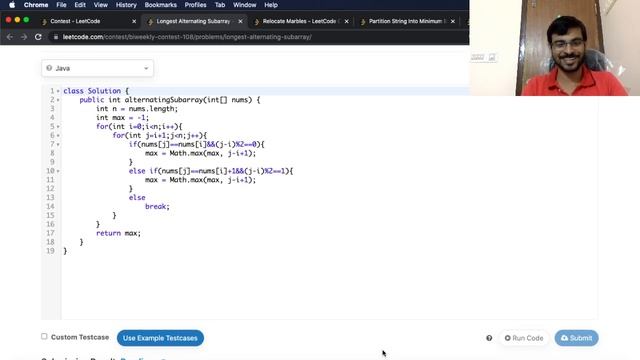The image size is (640, 360).
Task: Click the 'return max;' line in editor
Action: [x=118, y=233]
